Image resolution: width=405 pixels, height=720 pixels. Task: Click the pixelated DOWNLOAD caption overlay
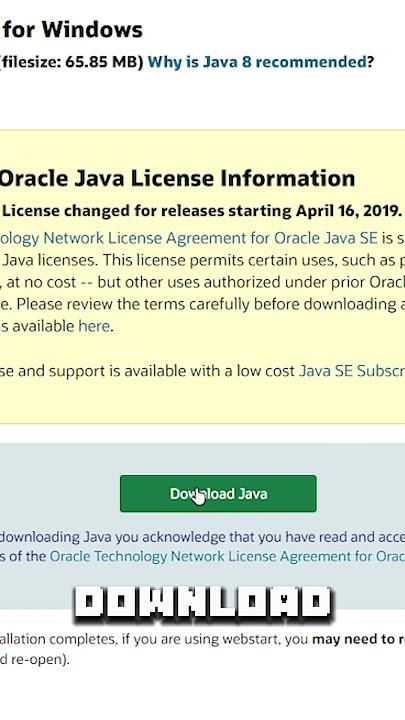(203, 604)
